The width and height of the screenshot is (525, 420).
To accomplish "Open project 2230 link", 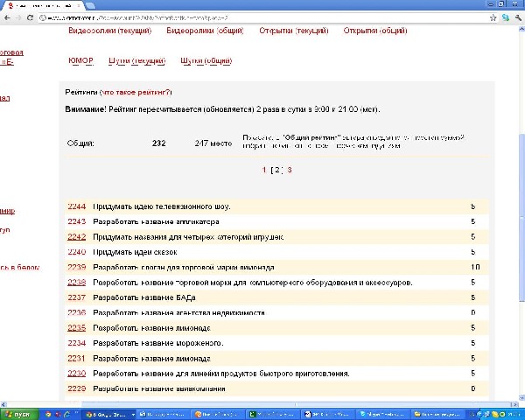I will pyautogui.click(x=77, y=374).
